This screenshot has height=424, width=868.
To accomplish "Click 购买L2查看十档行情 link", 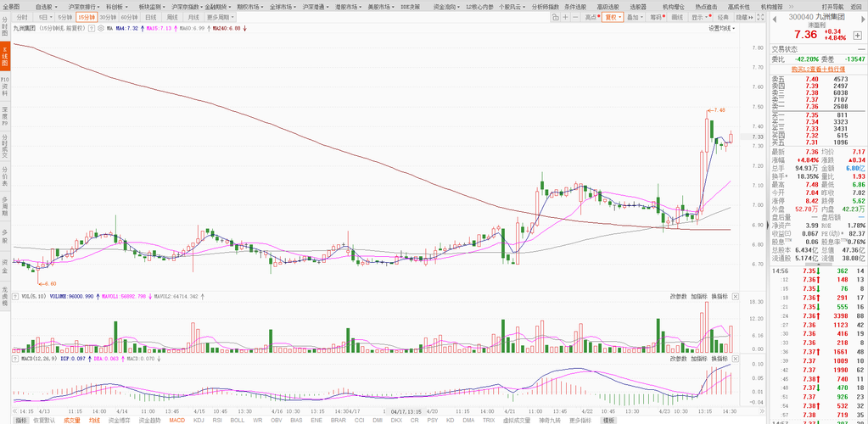I will coord(818,70).
